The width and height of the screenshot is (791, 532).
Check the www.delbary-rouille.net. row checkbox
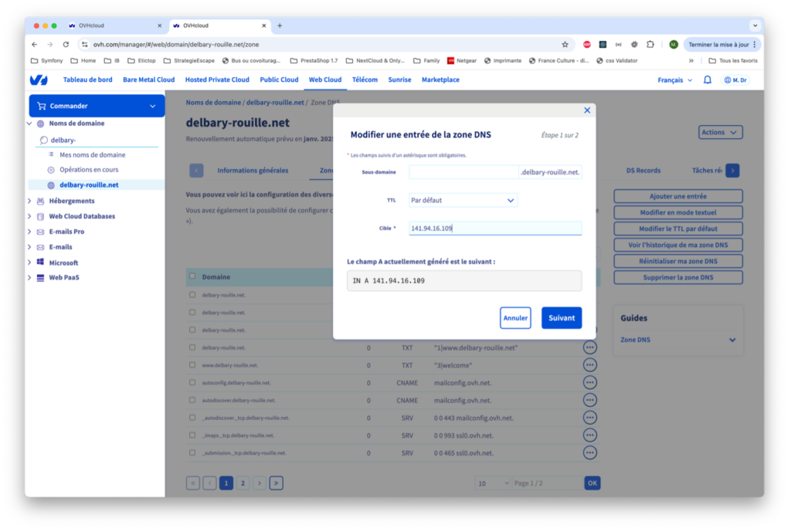[x=192, y=365]
